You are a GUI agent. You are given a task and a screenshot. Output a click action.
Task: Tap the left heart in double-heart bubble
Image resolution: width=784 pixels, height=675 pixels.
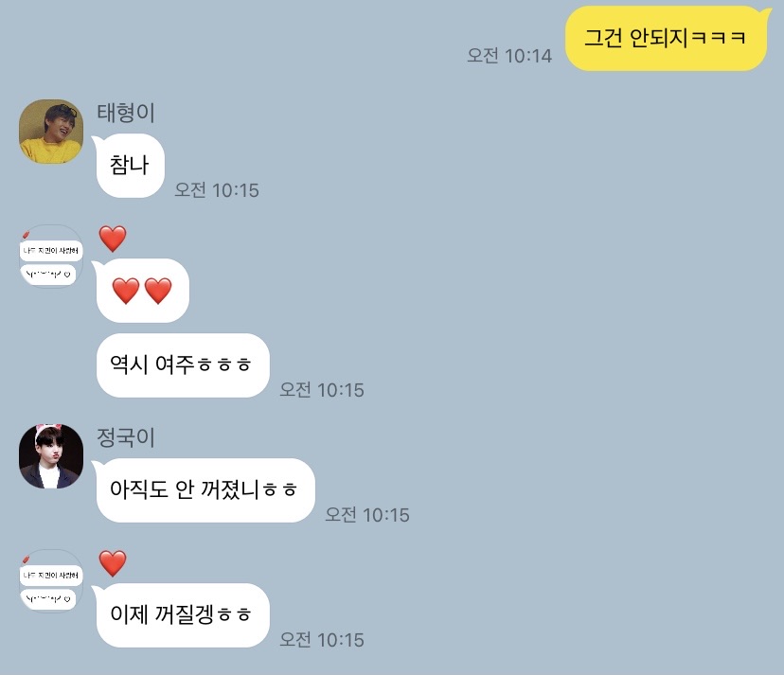point(126,291)
